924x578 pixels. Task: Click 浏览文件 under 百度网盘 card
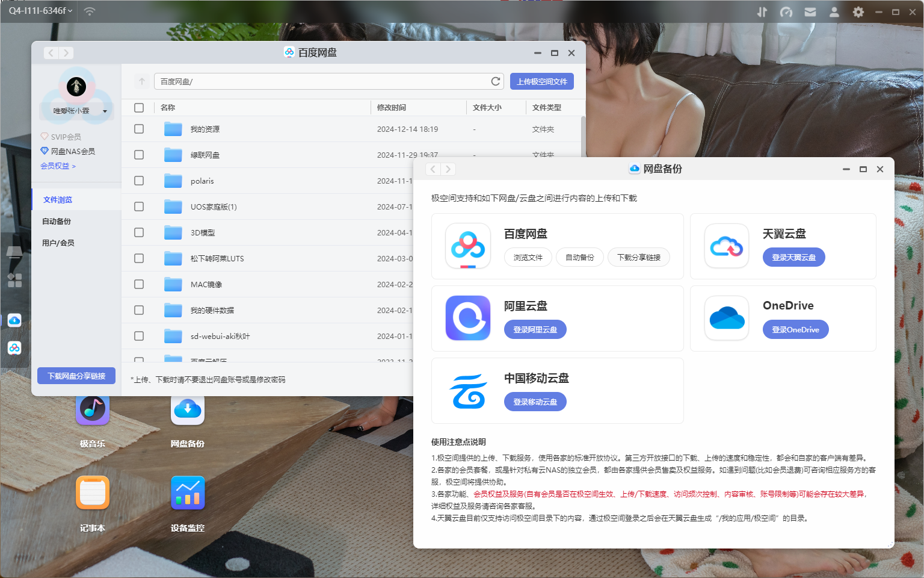pyautogui.click(x=528, y=258)
